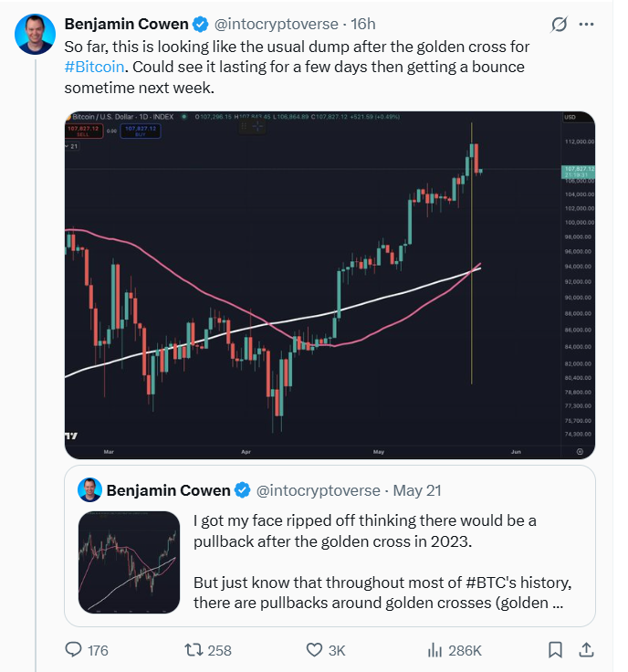Like the tweet with the heart icon
This screenshot has height=672, width=628.
(x=314, y=650)
